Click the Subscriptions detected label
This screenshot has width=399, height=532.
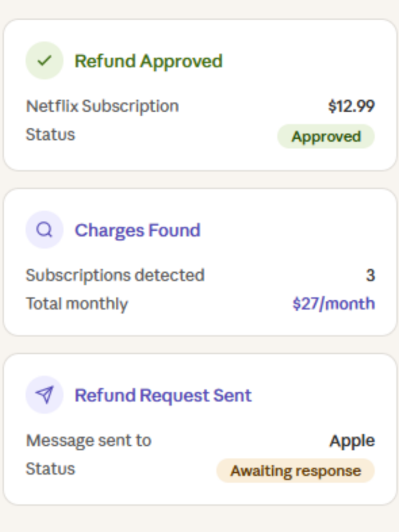coord(115,275)
